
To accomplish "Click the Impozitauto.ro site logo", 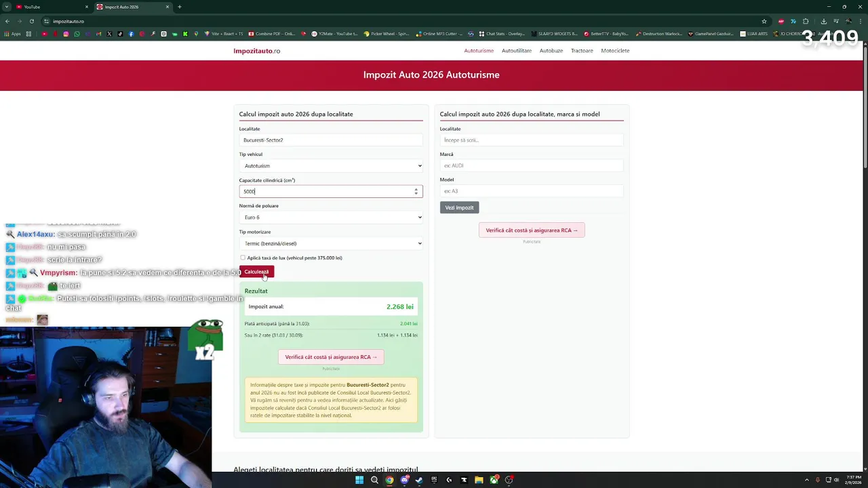I will [x=257, y=51].
